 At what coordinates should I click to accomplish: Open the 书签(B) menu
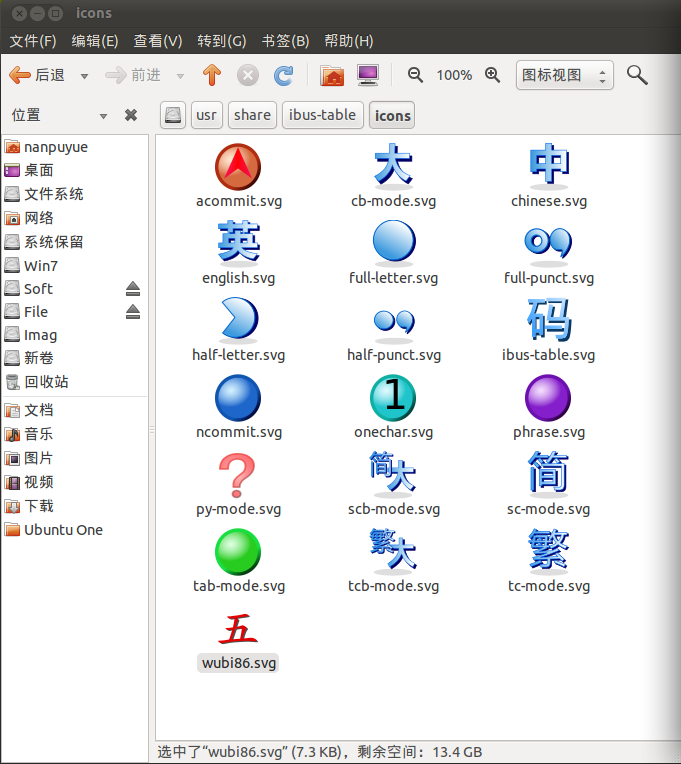(285, 41)
